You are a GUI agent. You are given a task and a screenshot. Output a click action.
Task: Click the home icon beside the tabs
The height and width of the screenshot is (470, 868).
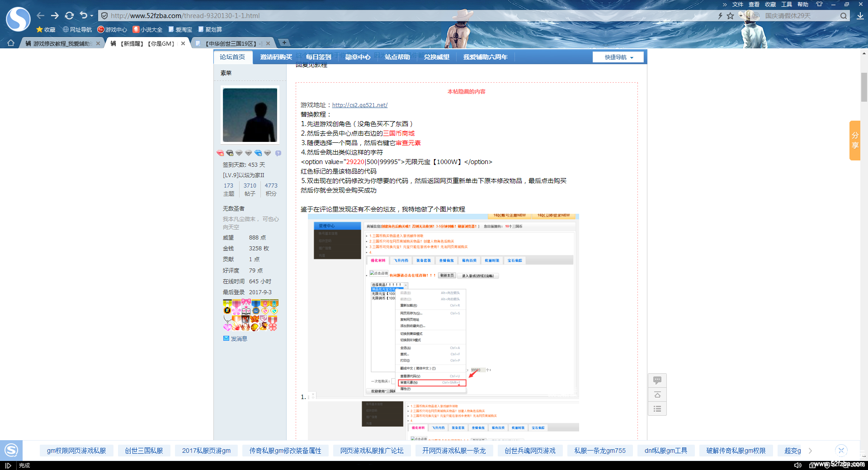click(11, 43)
